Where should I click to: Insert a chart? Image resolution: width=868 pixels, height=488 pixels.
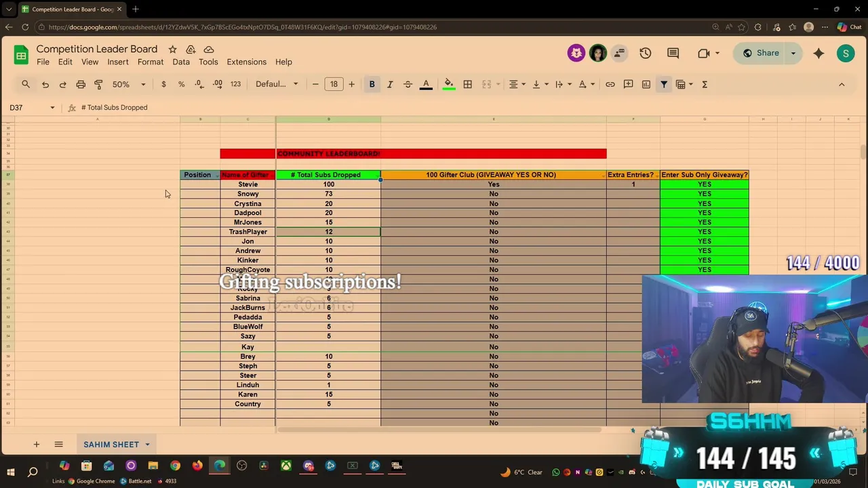(x=646, y=84)
